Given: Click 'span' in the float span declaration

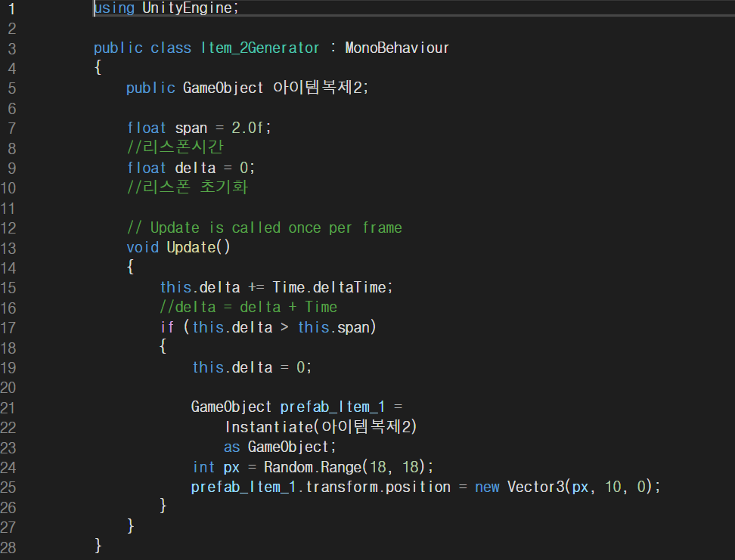Looking at the screenshot, I should click(191, 128).
